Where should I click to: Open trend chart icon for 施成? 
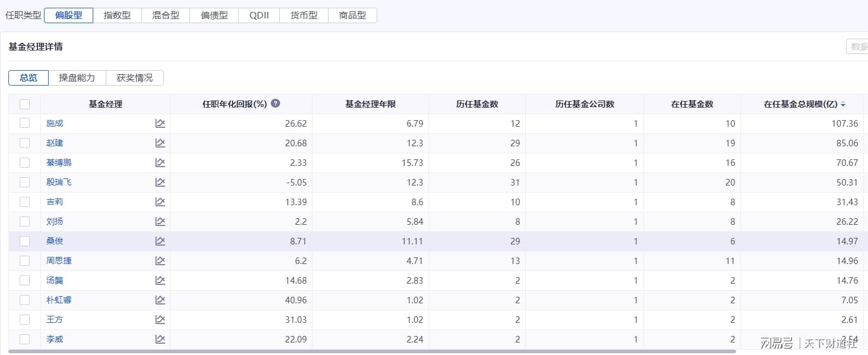[x=160, y=123]
